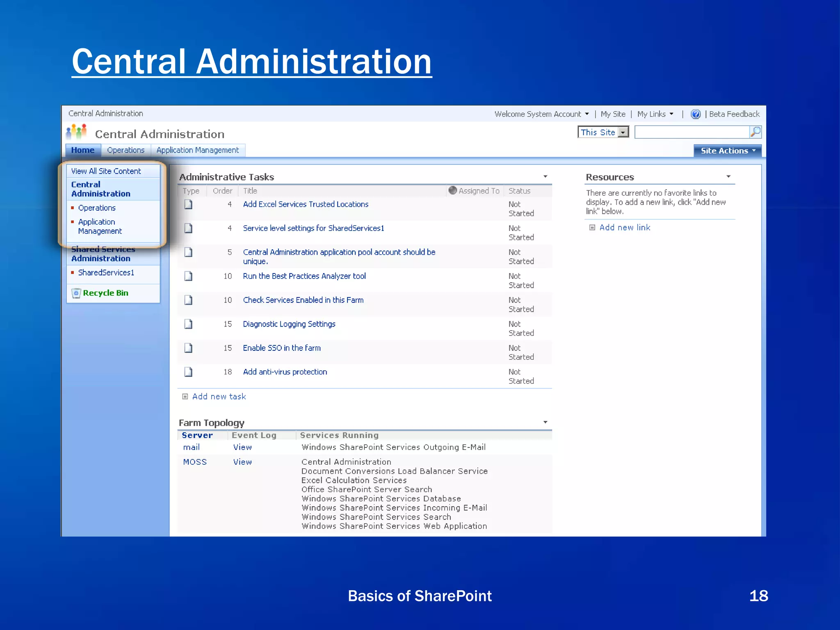Image resolution: width=840 pixels, height=630 pixels.
Task: Click the plus icon beside Add new link
Action: tap(592, 228)
